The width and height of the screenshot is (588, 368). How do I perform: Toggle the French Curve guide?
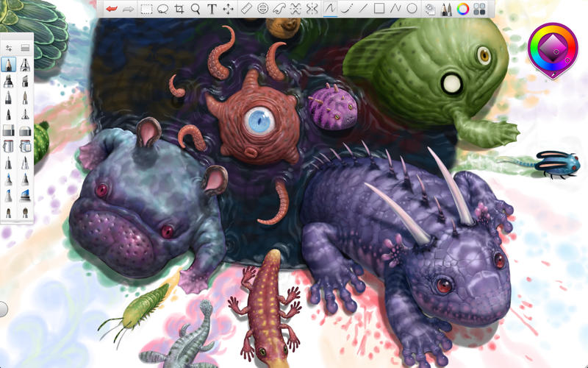279,9
